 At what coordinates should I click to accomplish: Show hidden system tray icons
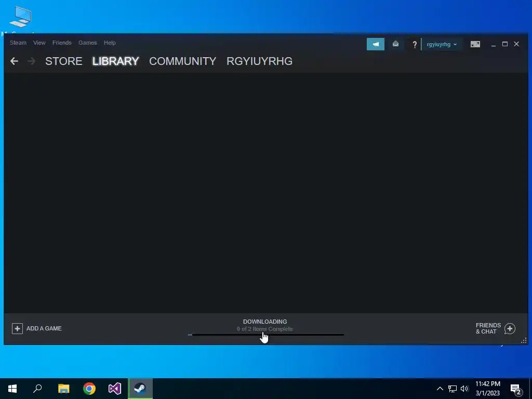tap(440, 389)
